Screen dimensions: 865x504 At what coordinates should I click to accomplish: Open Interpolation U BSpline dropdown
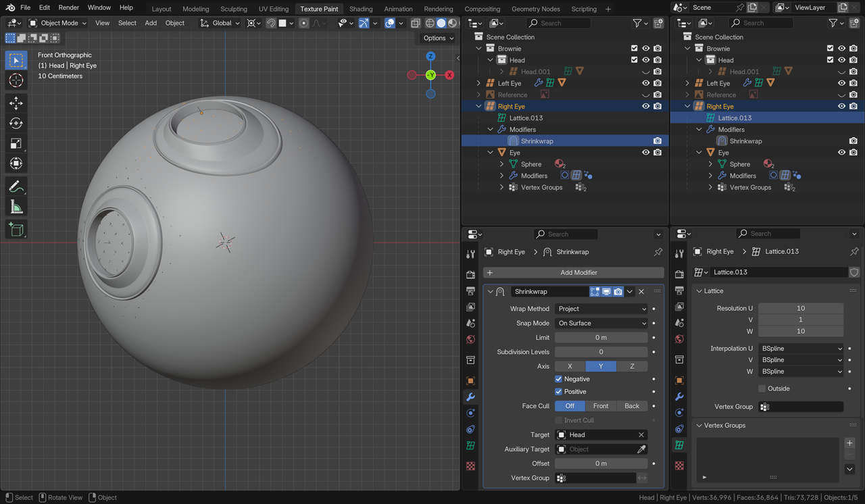click(801, 349)
